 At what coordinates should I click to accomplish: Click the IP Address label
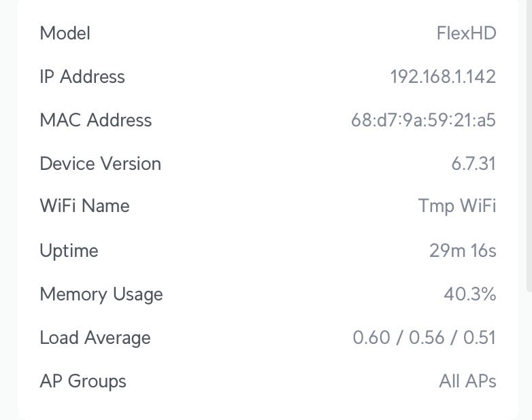coord(82,77)
